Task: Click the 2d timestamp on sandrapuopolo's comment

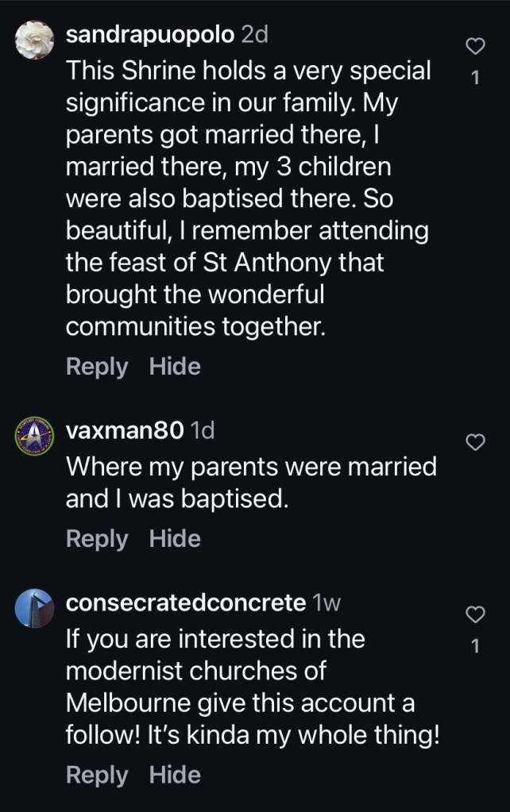Action: click(x=254, y=35)
